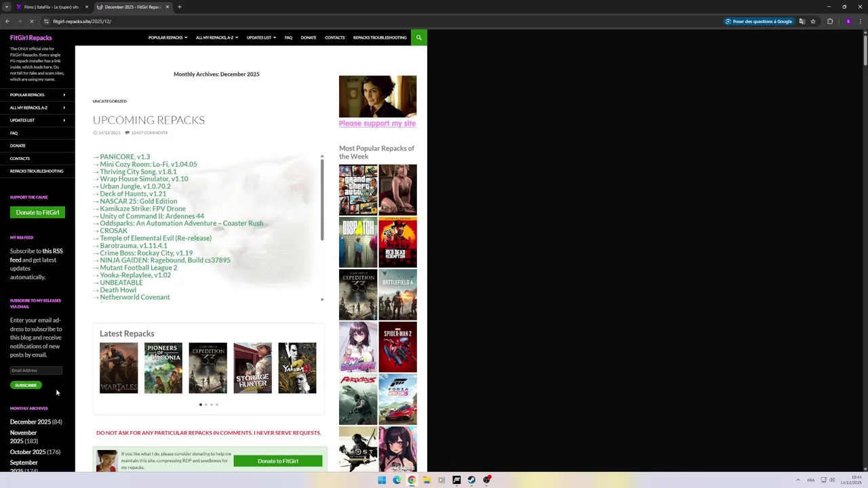The height and width of the screenshot is (488, 868).
Task: Click the volume icon in system tray
Action: click(x=832, y=480)
